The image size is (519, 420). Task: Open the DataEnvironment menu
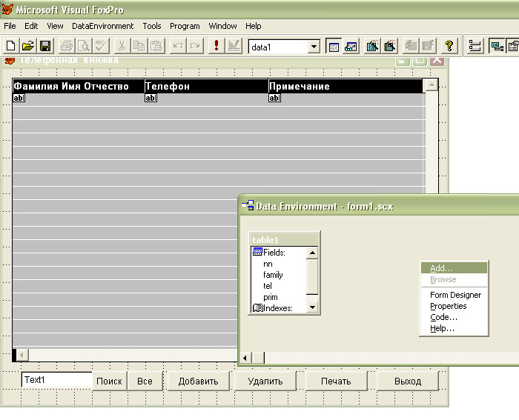point(102,26)
